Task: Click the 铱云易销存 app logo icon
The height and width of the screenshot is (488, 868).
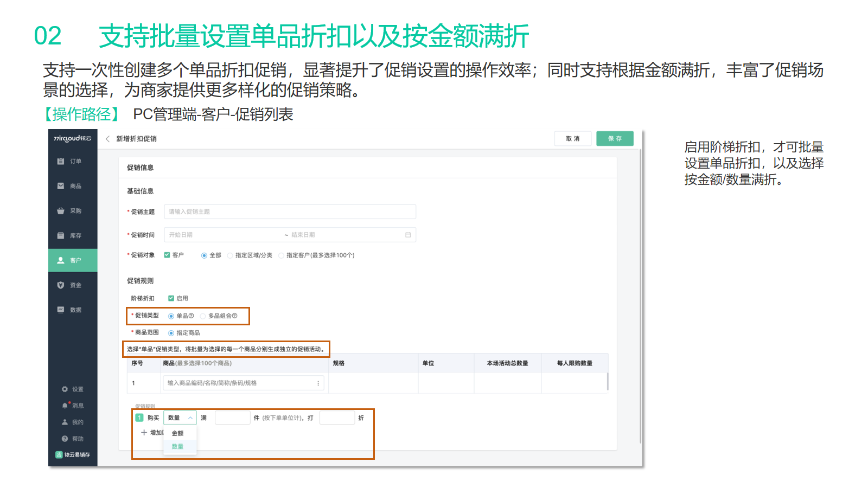Action: click(x=59, y=455)
